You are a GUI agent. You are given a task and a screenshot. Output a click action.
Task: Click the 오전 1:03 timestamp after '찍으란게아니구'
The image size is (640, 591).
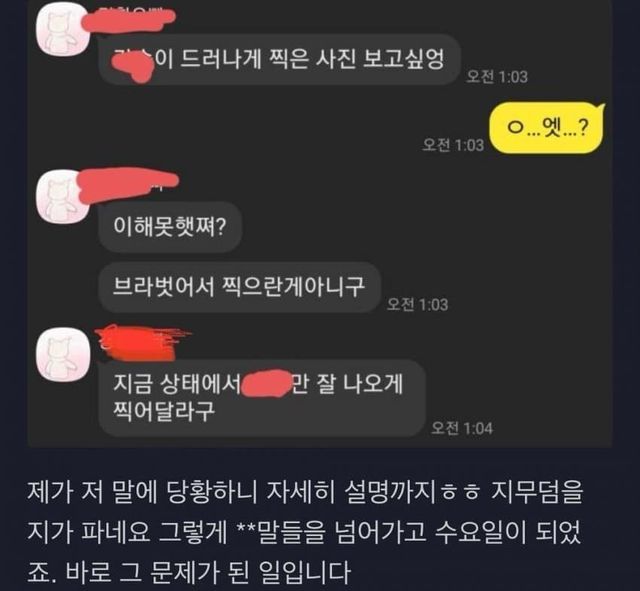click(x=417, y=304)
